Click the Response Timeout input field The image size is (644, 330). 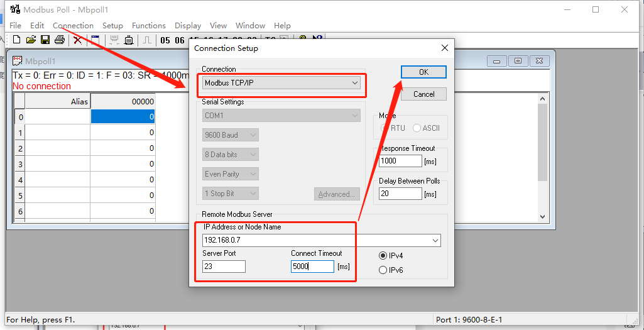[400, 160]
